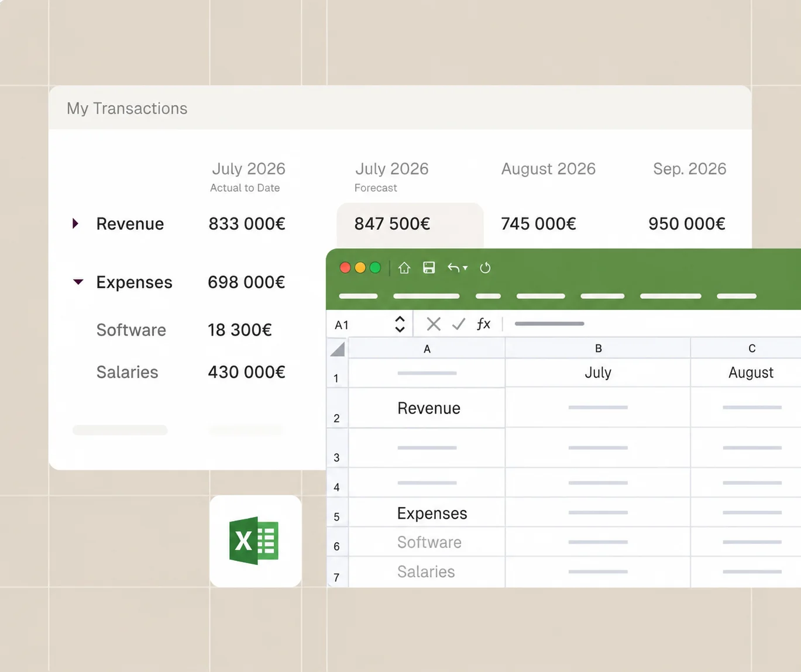This screenshot has width=801, height=672.
Task: Click the 847 500€ forecast revenue value
Action: (x=392, y=223)
